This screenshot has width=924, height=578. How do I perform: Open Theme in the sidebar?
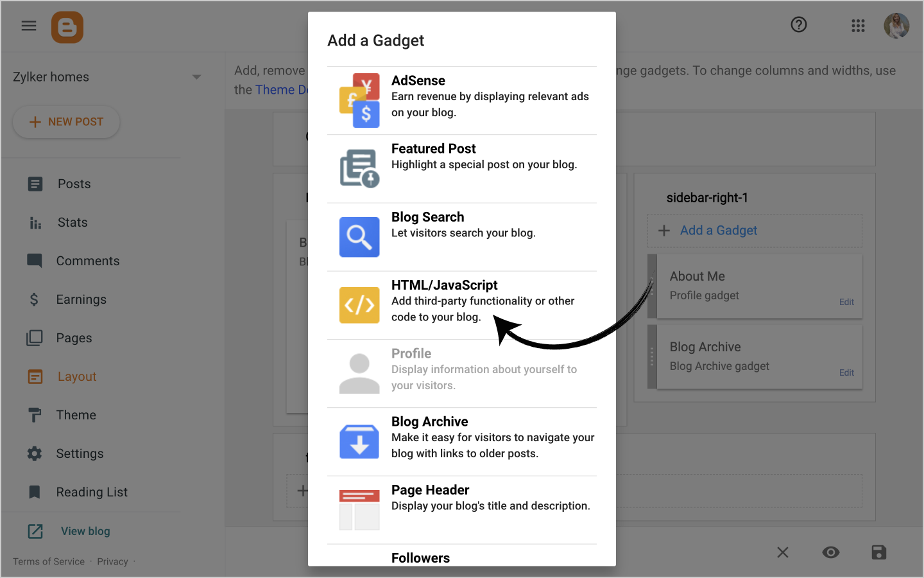click(x=76, y=415)
